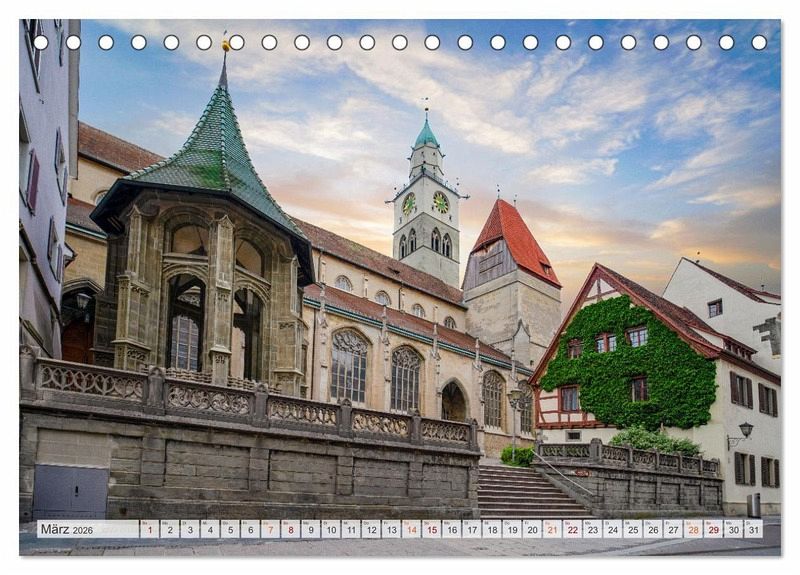
Task: Choose day 25 in the date row
Action: [632, 529]
